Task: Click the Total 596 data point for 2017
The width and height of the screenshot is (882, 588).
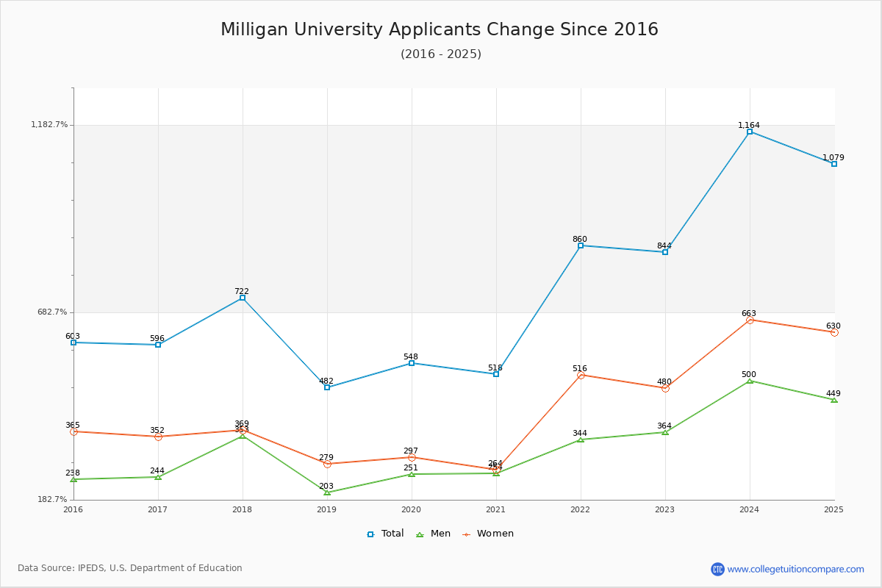Action: coord(158,345)
